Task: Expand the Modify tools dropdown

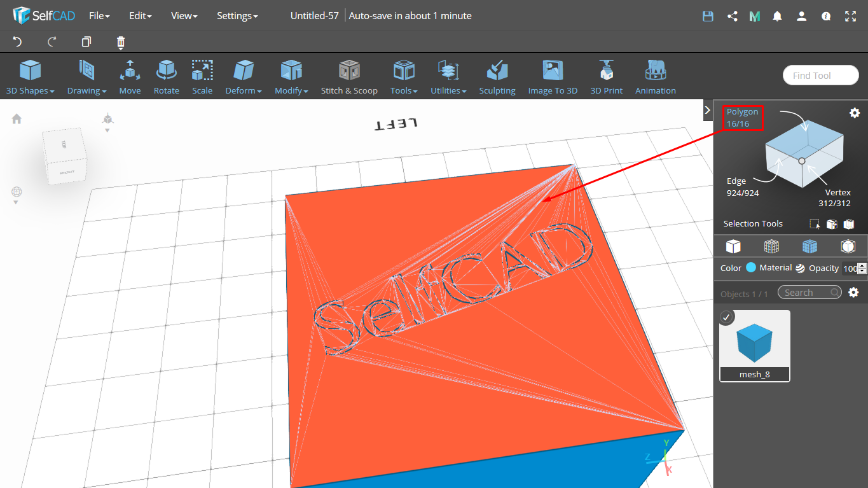Action: point(291,77)
